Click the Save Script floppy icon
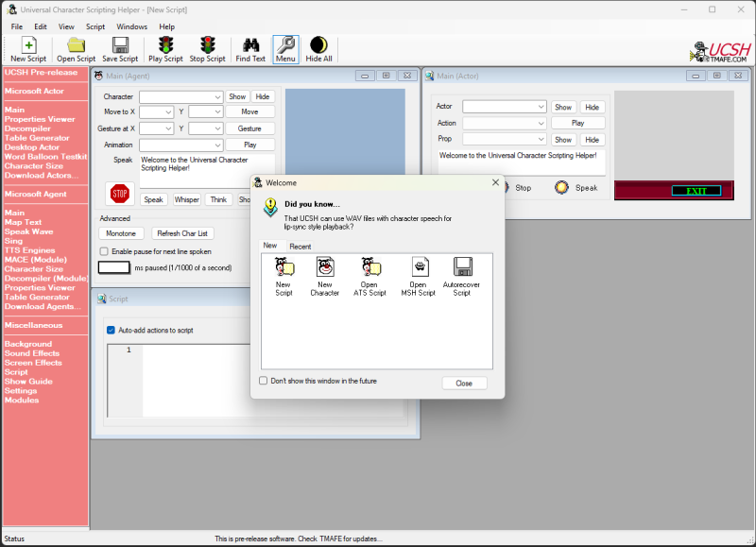Screen dimensions: 756x547 pos(120,44)
